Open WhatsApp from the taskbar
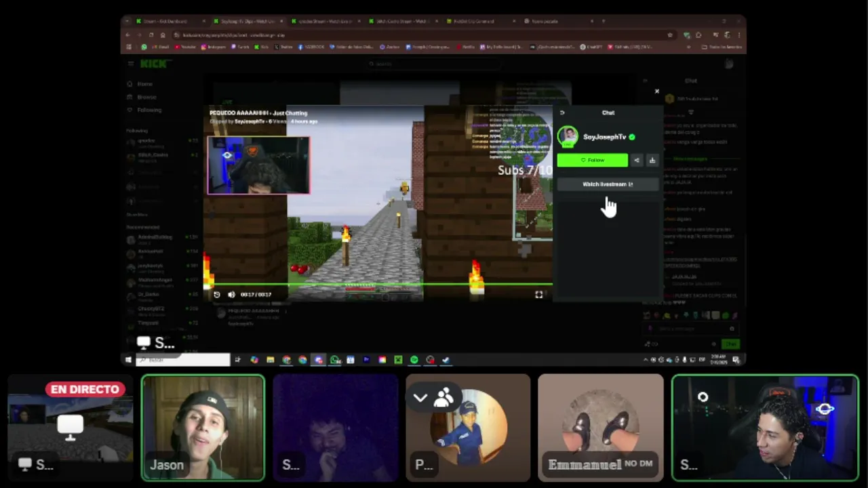This screenshot has height=488, width=868. [x=335, y=360]
